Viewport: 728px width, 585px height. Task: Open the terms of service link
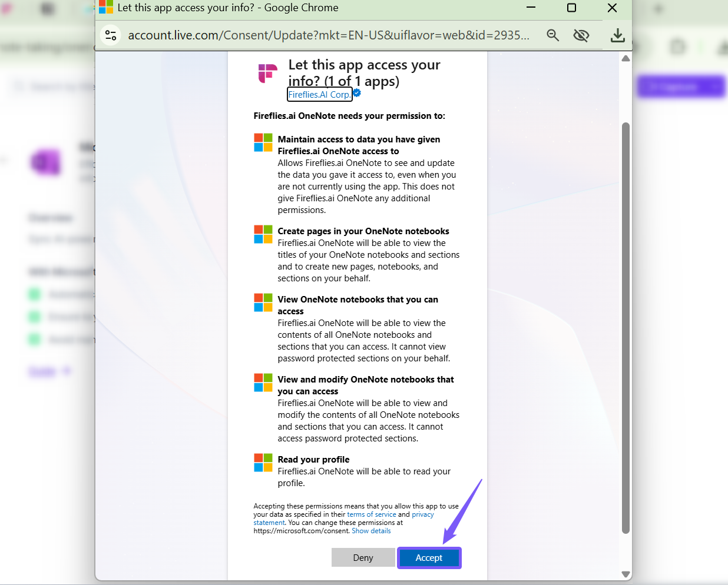tap(372, 514)
